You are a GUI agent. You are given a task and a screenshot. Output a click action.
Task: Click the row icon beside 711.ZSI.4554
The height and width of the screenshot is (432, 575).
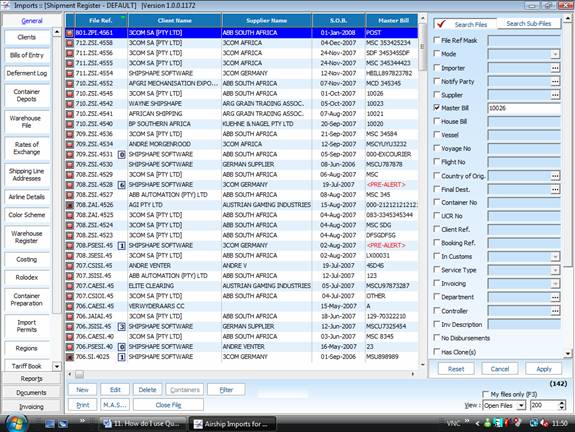pos(70,73)
